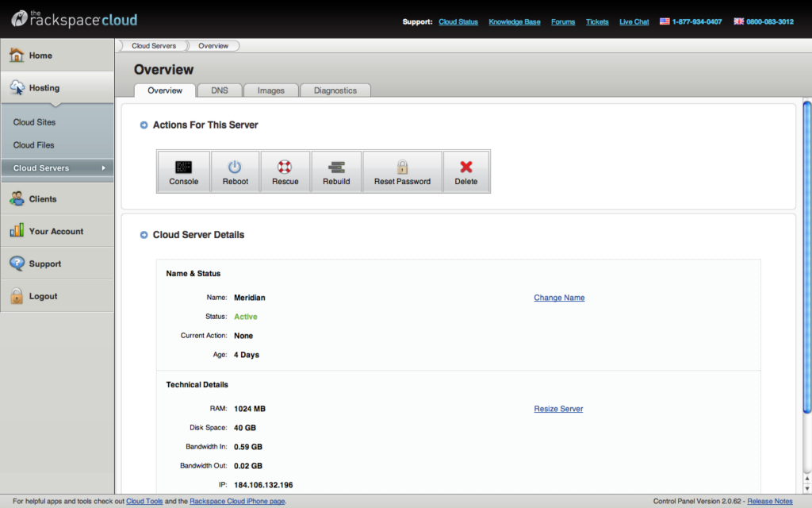Open the Cloud Status link
Screen dimensions: 812x508
458,21
